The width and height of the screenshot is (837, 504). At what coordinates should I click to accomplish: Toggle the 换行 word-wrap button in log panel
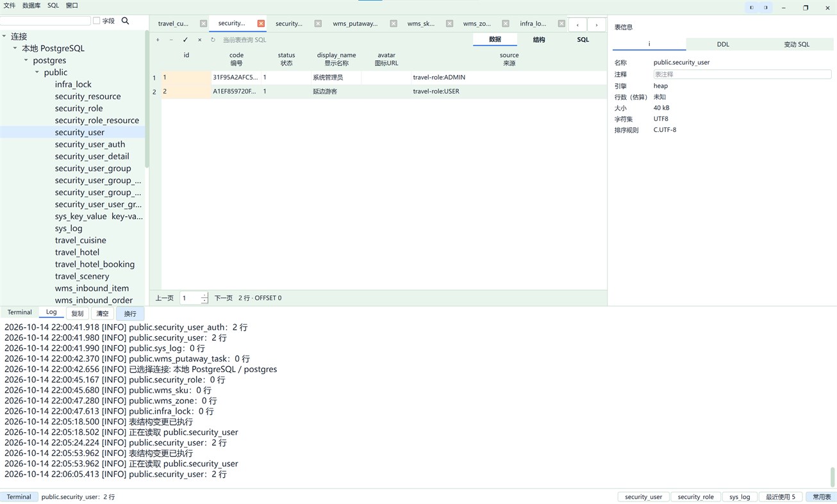(x=130, y=314)
